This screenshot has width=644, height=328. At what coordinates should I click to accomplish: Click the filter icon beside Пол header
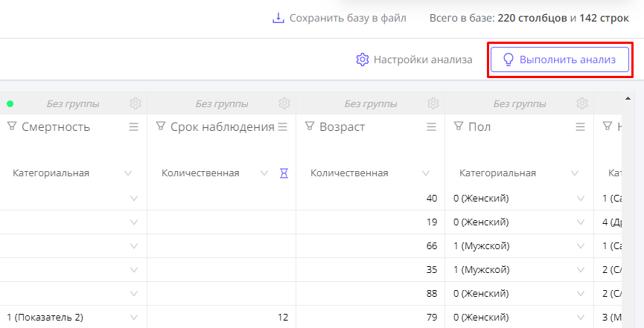tap(458, 126)
